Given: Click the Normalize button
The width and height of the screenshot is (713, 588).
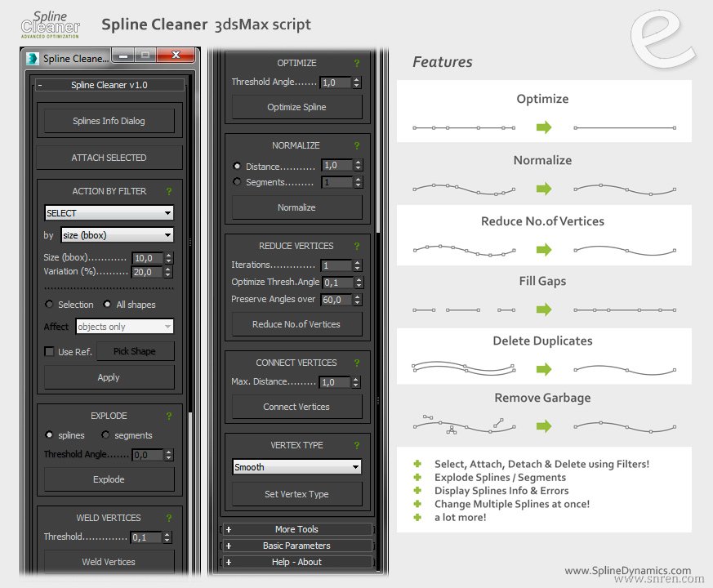Looking at the screenshot, I should coord(297,207).
